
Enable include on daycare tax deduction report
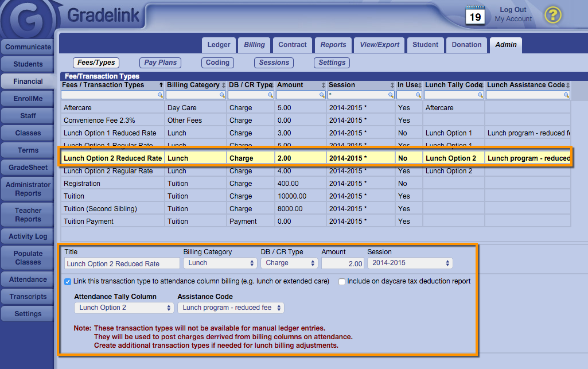click(342, 282)
